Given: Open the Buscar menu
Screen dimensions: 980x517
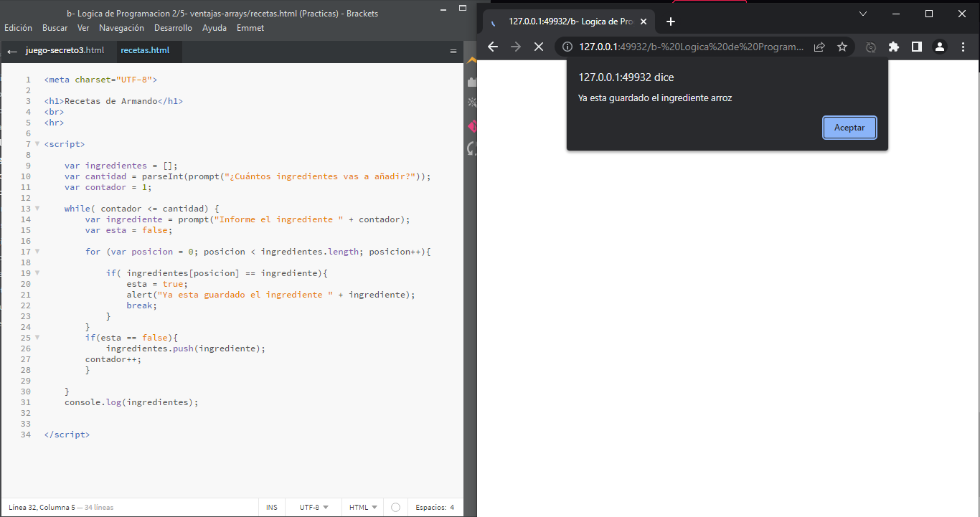Looking at the screenshot, I should coord(55,28).
